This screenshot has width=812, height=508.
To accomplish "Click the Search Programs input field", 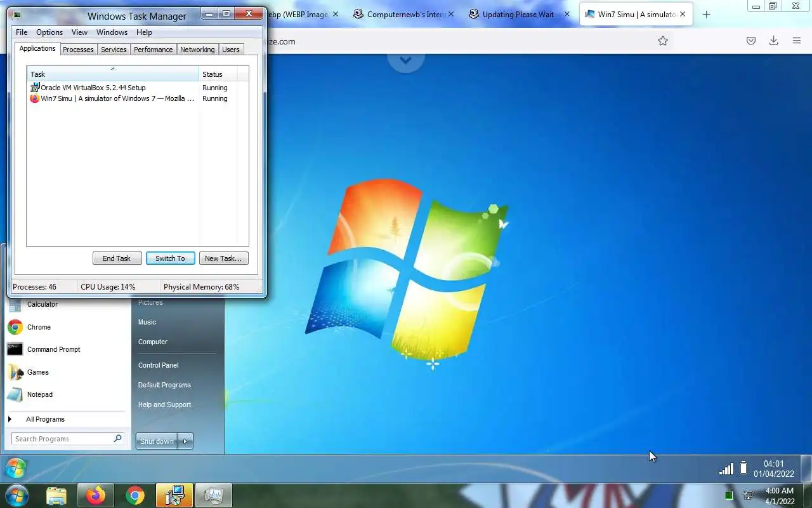I will (62, 439).
